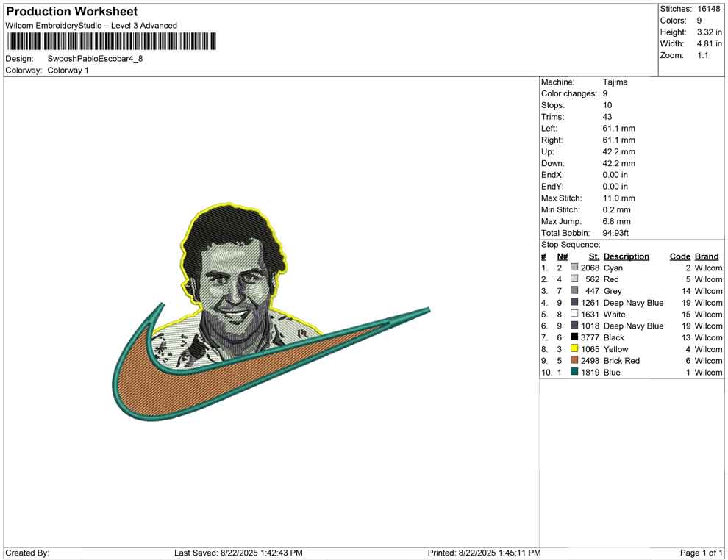Screen dimensions: 728x560
Task: Click the 'Last Saved: 8/22/2025 1:42:43 PM' text
Action: [x=239, y=553]
